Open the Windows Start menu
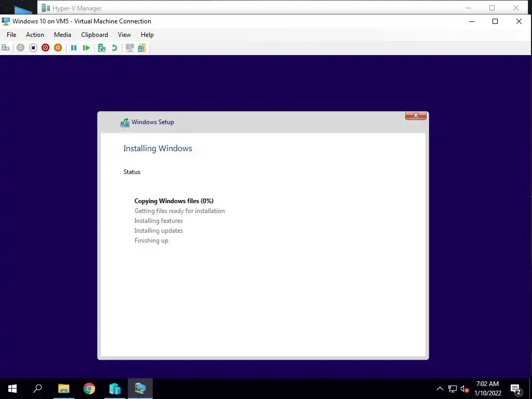 coord(12,389)
